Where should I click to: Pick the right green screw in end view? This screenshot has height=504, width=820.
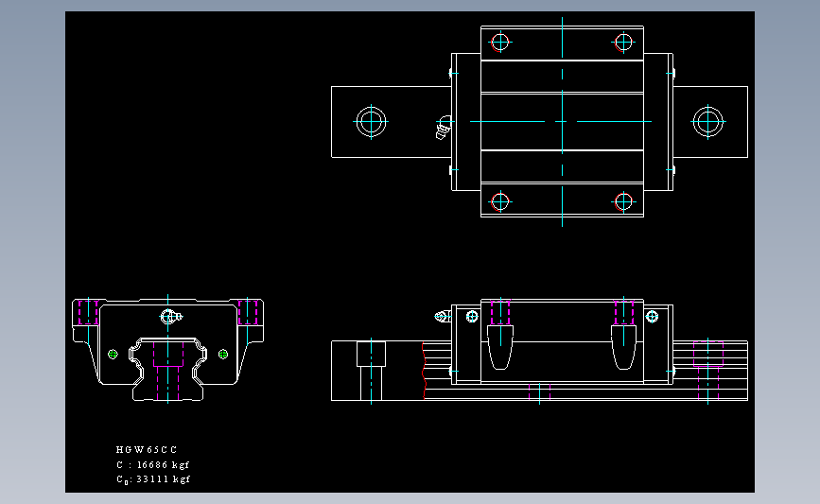tap(223, 355)
